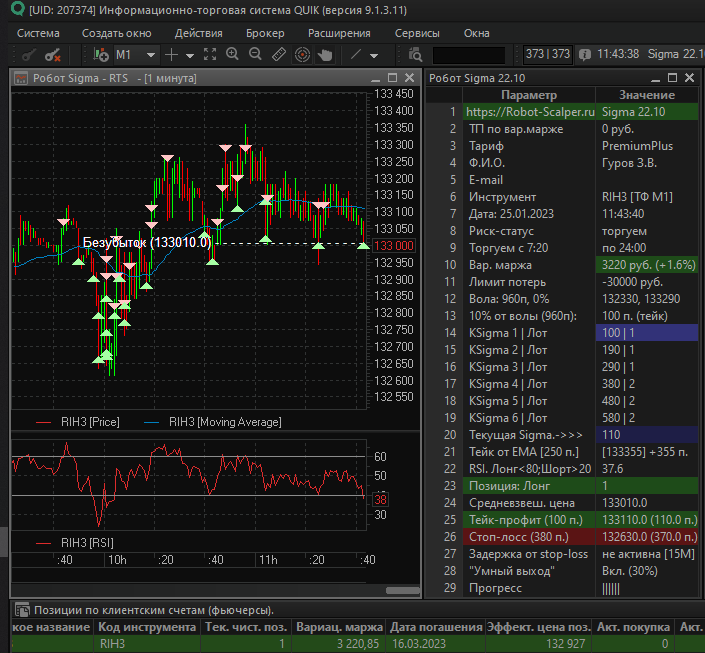Click the red 133 000 current price marker
705x653 pixels.
click(393, 246)
